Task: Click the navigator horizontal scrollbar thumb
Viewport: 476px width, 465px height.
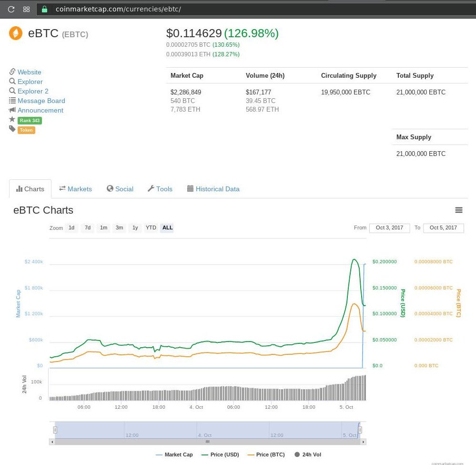Action: [208, 442]
